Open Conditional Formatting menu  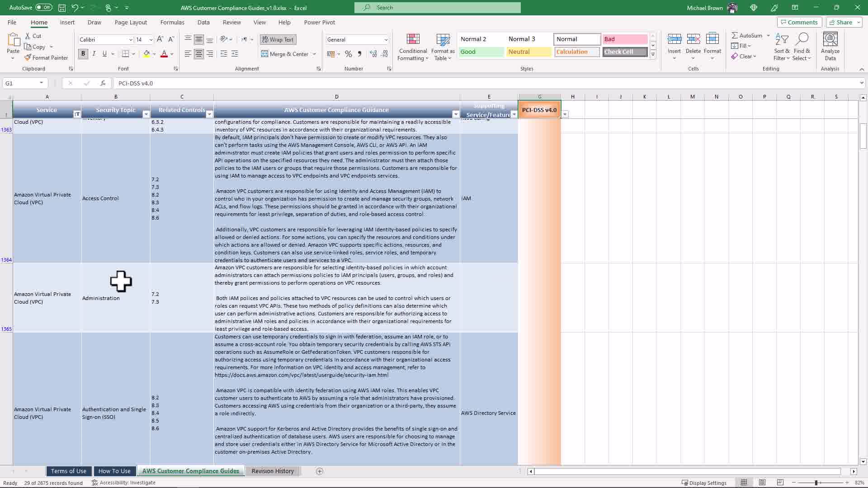(412, 47)
